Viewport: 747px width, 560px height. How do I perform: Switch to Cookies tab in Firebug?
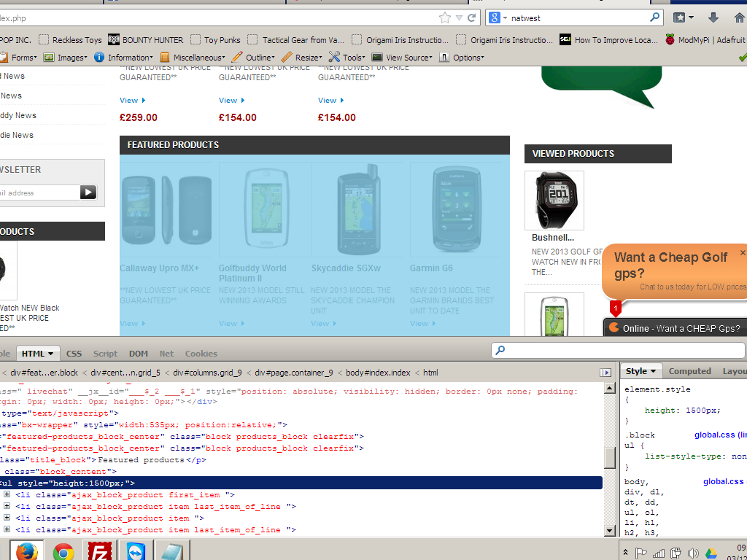(201, 354)
